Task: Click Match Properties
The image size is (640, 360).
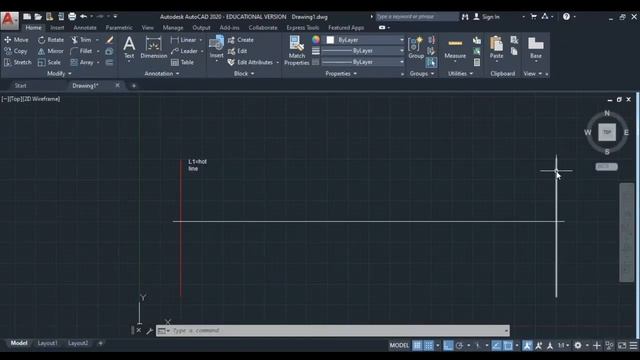Action: click(297, 50)
